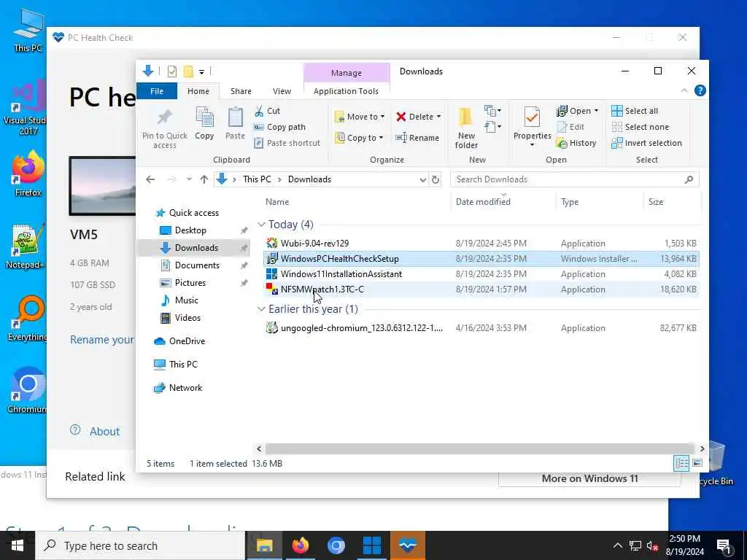Open Application Tools tab
The width and height of the screenshot is (747, 560).
pos(346,91)
